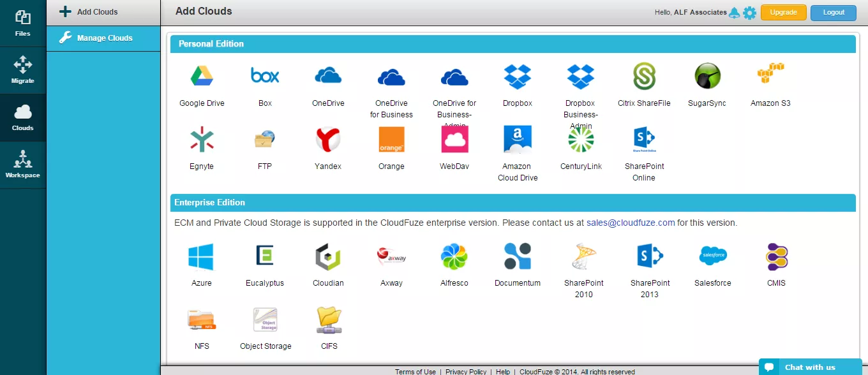Image resolution: width=868 pixels, height=375 pixels.
Task: Click the ALF Associates username
Action: click(x=700, y=12)
